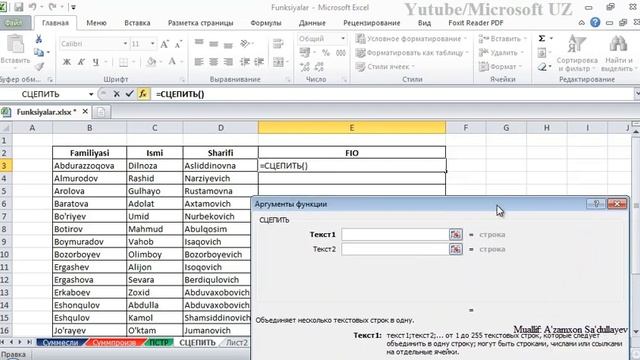Expand the СЦЕПИТЬ name box dropdown
Viewport: 640px width, 360px height.
91,94
